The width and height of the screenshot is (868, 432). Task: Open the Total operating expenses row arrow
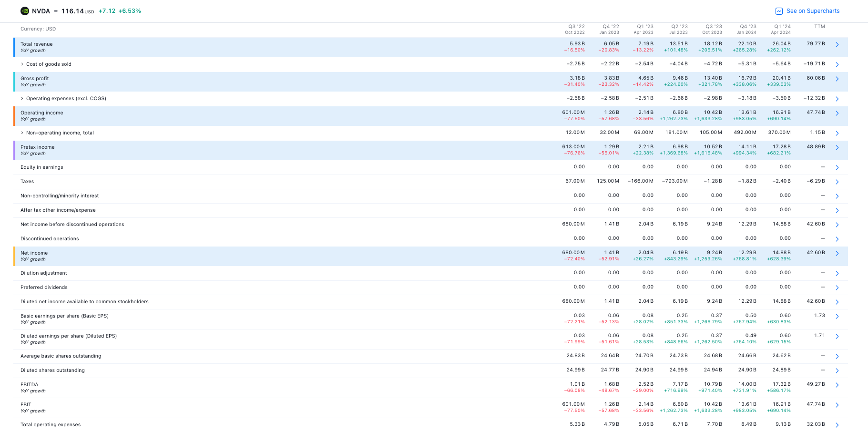click(837, 425)
